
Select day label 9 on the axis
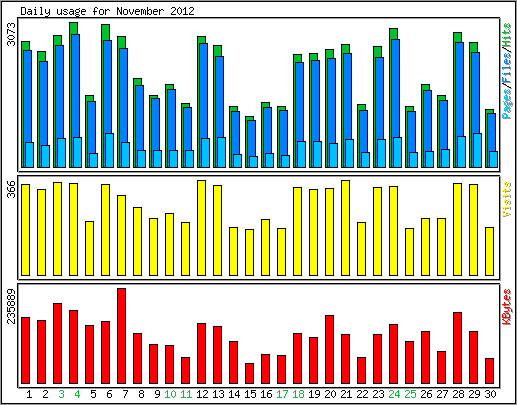[157, 394]
